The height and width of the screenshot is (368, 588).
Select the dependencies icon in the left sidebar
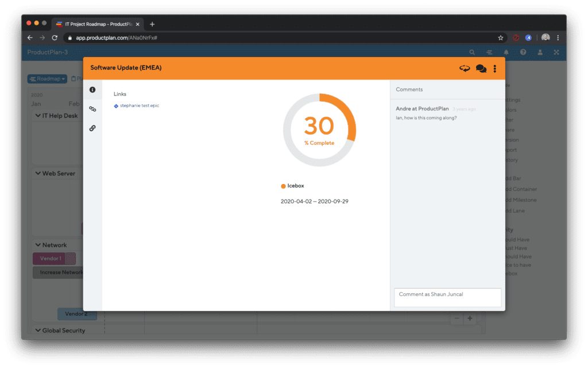pyautogui.click(x=92, y=108)
